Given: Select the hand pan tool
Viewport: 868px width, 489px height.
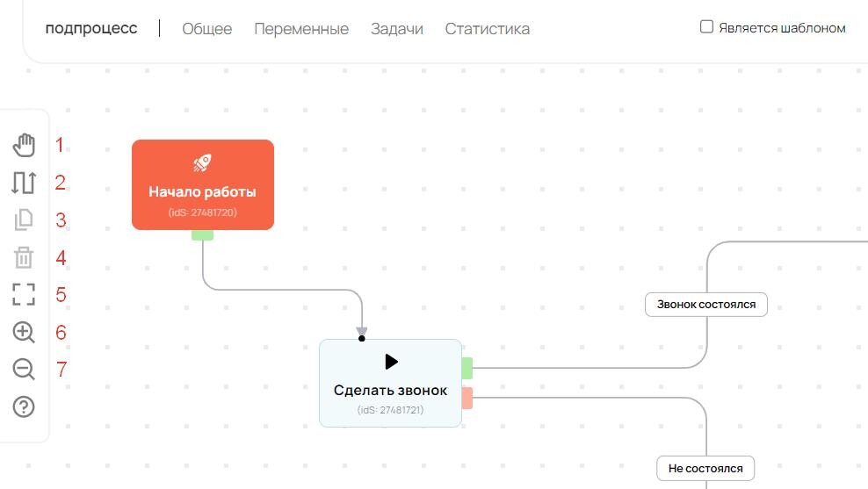Looking at the screenshot, I should tap(24, 145).
